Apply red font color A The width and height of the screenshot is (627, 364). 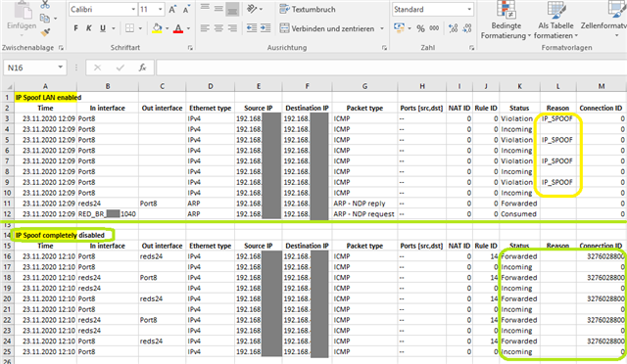click(178, 28)
